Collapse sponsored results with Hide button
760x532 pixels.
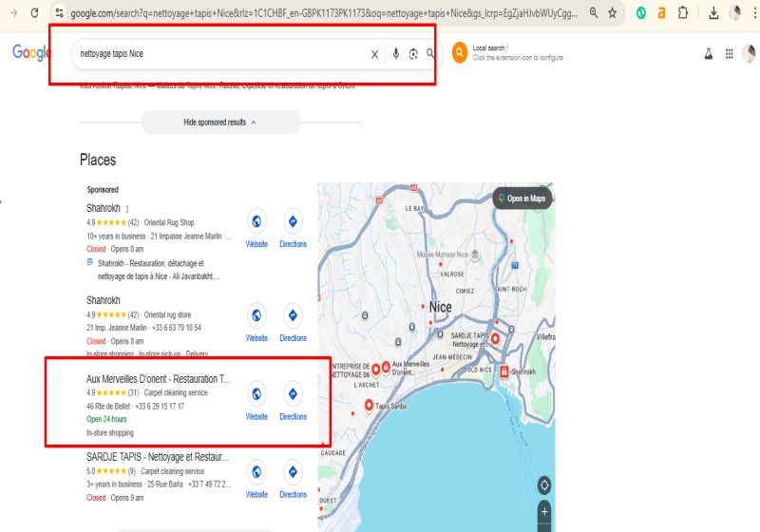click(220, 123)
